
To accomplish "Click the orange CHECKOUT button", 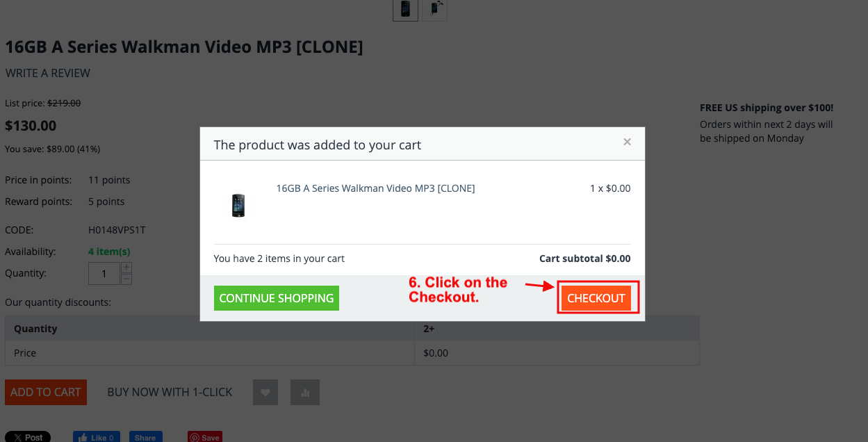I will tap(596, 298).
